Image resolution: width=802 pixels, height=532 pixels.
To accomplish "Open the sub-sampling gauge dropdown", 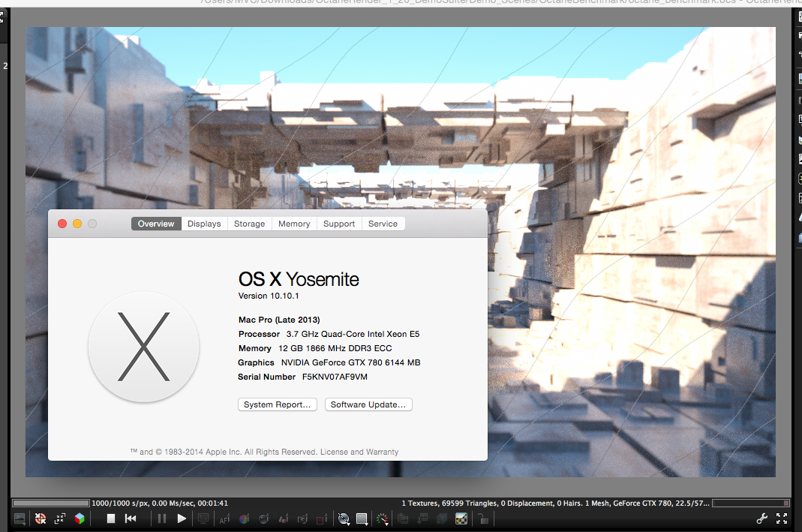I will pos(382,519).
